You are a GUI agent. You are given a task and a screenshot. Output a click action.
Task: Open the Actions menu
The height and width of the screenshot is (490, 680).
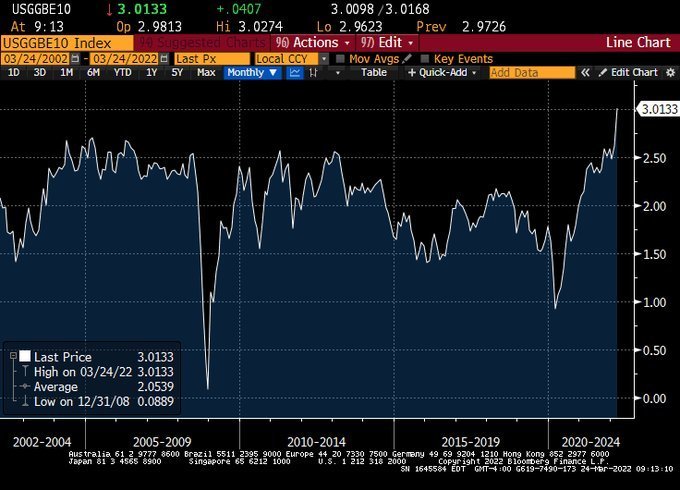[313, 42]
